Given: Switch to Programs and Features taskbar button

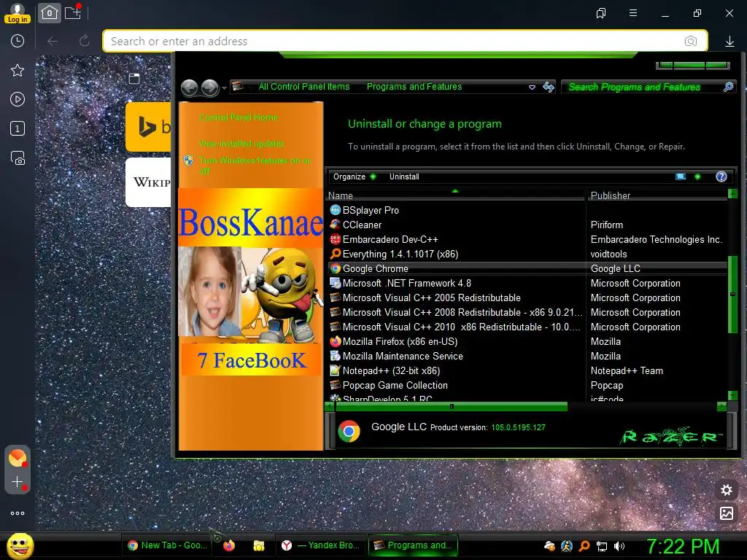Looking at the screenshot, I should tap(413, 545).
